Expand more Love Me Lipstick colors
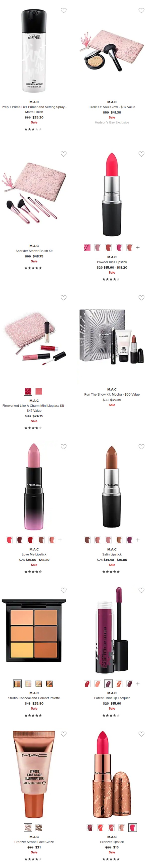The width and height of the screenshot is (149, 868). 60,540
